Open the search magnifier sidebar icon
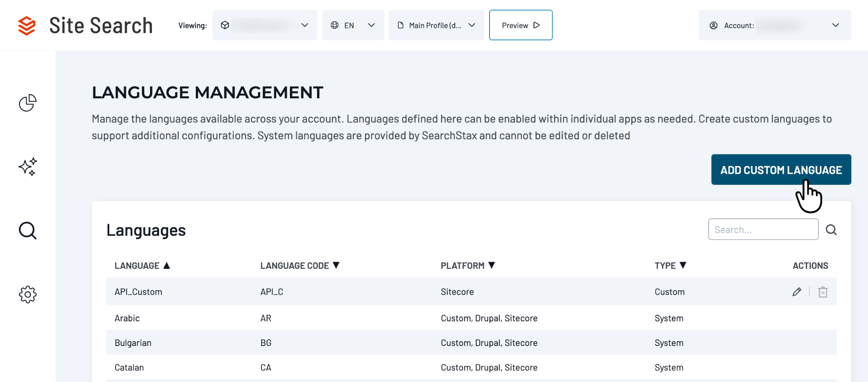The width and height of the screenshot is (868, 382). (28, 231)
